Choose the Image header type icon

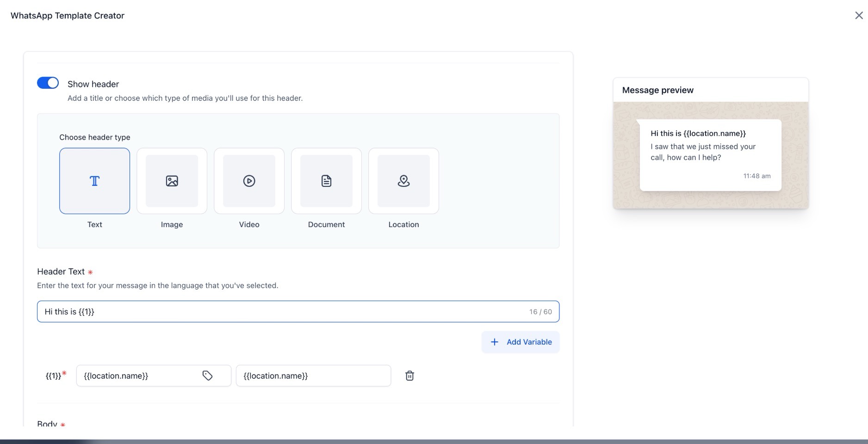point(172,181)
